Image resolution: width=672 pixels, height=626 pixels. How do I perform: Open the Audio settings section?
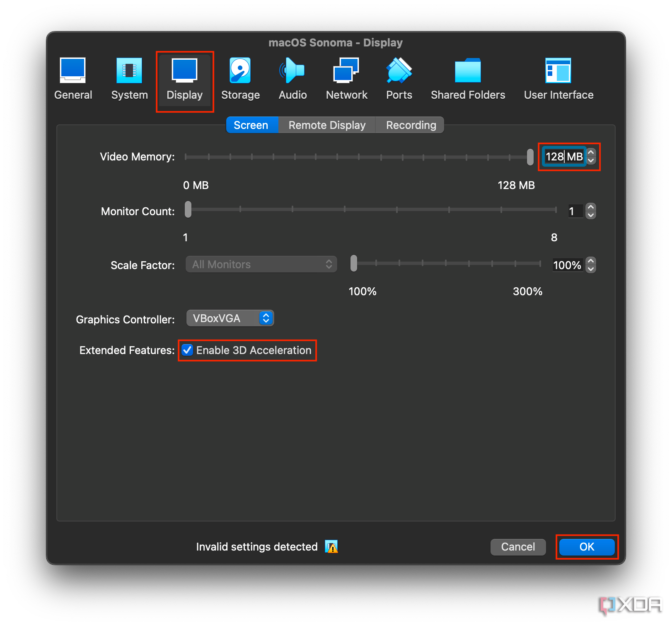pyautogui.click(x=292, y=79)
